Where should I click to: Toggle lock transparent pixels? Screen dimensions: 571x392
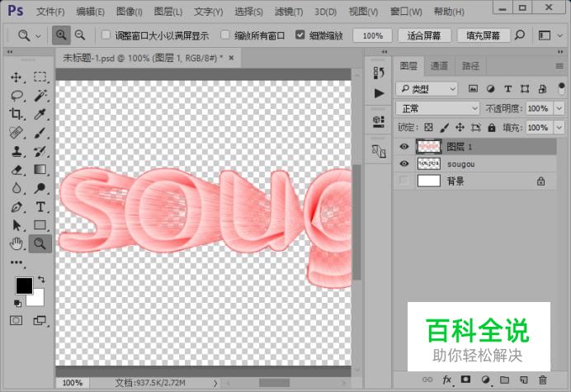coord(428,127)
